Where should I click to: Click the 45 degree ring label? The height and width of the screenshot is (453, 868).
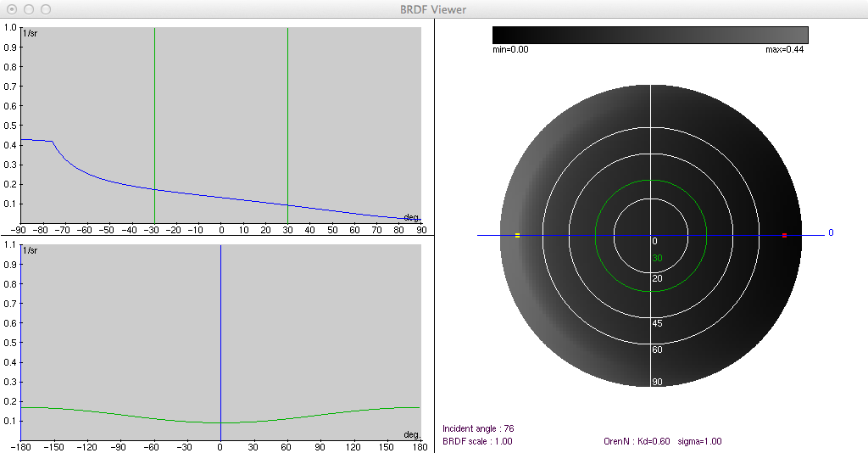point(657,323)
